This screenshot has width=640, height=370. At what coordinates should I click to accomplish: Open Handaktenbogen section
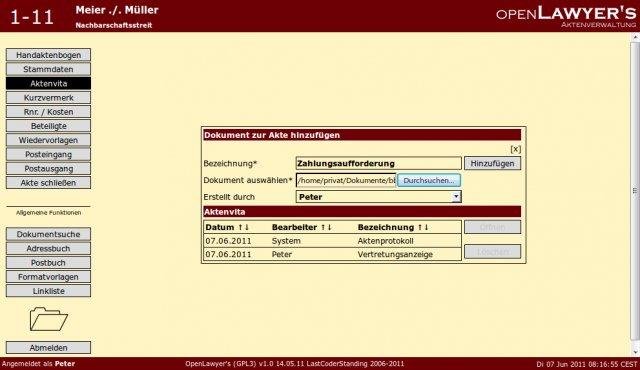click(49, 55)
